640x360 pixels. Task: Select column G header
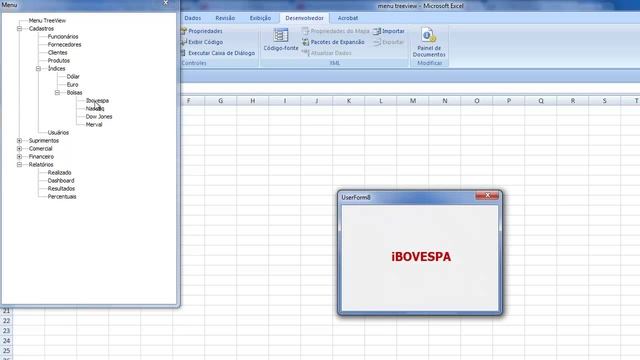(x=220, y=101)
